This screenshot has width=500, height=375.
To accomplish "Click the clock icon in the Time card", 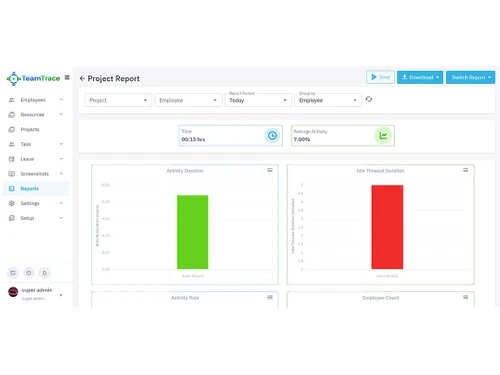I will 272,135.
